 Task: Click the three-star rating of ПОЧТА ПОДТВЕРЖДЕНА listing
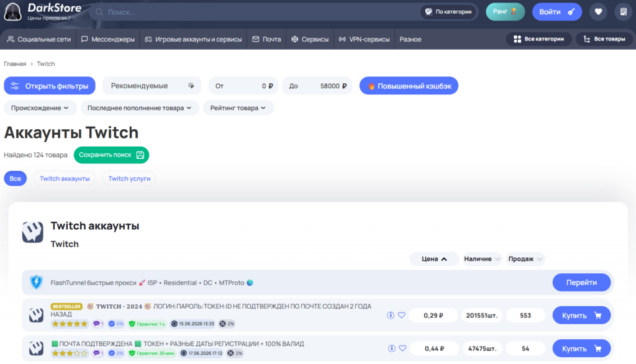pyautogui.click(x=70, y=353)
